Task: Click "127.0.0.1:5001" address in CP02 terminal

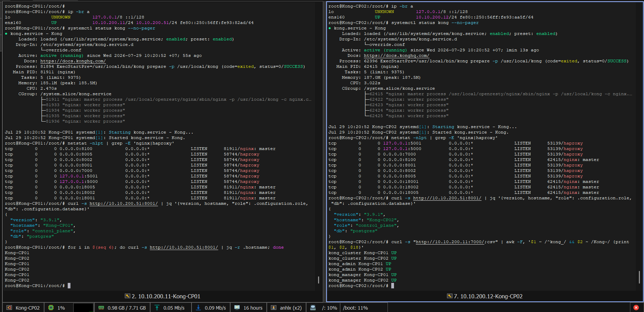Action: [x=402, y=143]
